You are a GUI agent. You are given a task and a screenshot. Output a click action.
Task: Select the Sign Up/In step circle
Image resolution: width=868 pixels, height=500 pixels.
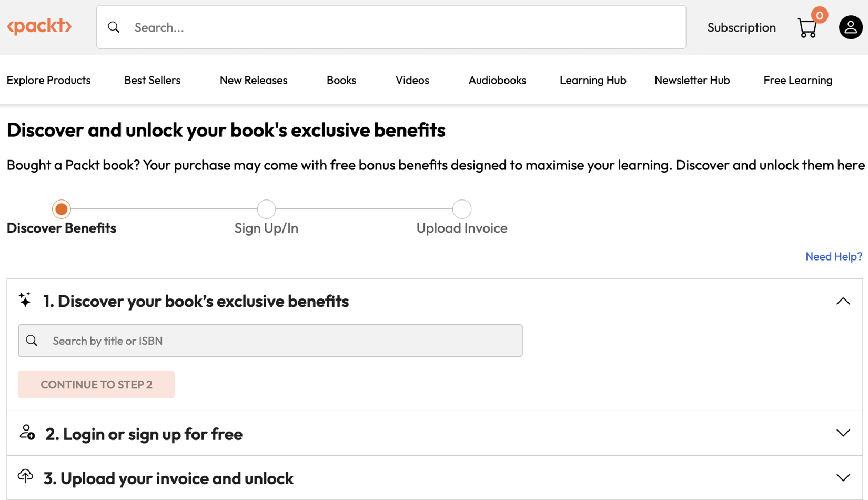[x=266, y=209]
